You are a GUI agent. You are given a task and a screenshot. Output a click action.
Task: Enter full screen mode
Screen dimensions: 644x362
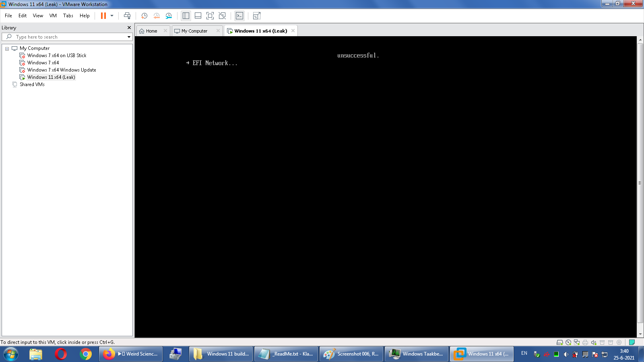pos(210,16)
